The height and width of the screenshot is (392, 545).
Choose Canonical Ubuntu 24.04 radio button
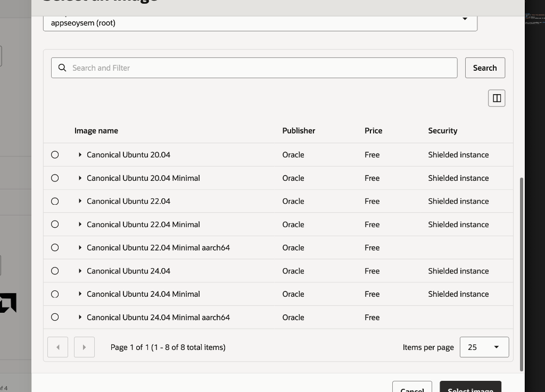pyautogui.click(x=55, y=271)
